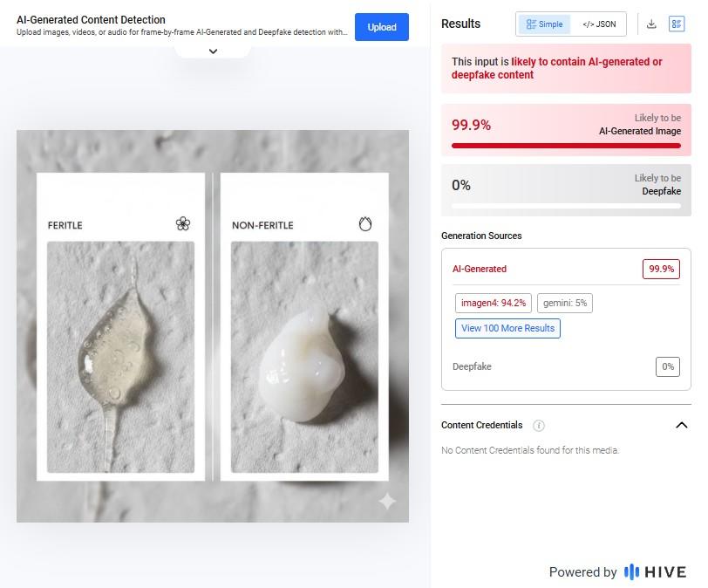The height and width of the screenshot is (588, 708).
Task: Switch to the JSON results view
Action: (x=599, y=24)
